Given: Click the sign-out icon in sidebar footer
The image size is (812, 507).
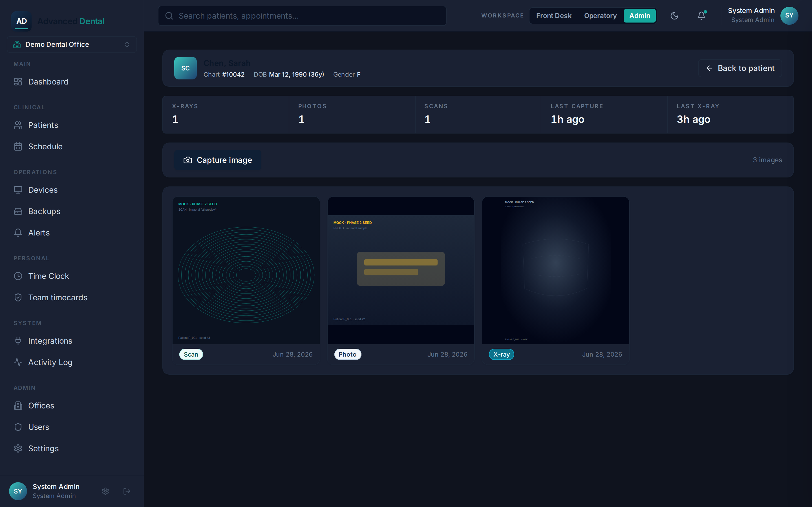Looking at the screenshot, I should click(x=127, y=491).
